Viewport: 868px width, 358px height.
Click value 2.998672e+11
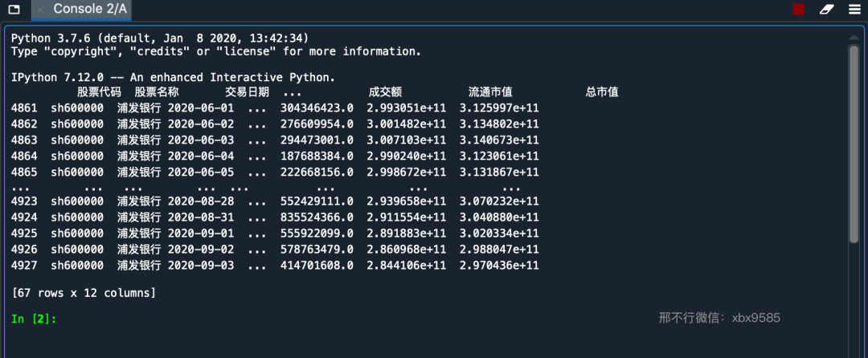pos(407,173)
